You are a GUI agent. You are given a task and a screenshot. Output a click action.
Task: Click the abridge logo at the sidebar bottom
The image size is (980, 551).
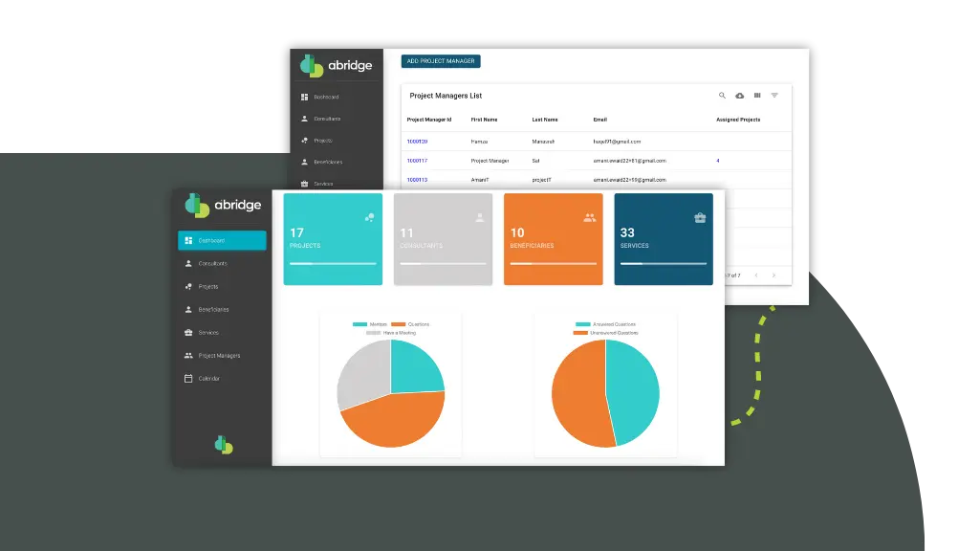point(223,445)
